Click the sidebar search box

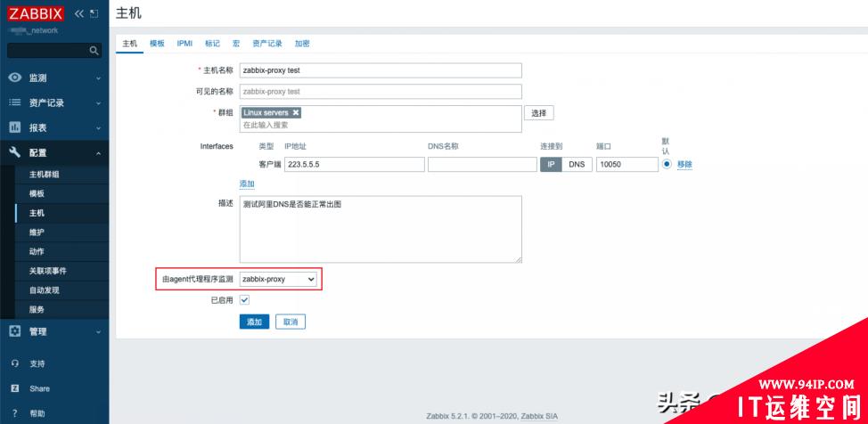[54, 51]
